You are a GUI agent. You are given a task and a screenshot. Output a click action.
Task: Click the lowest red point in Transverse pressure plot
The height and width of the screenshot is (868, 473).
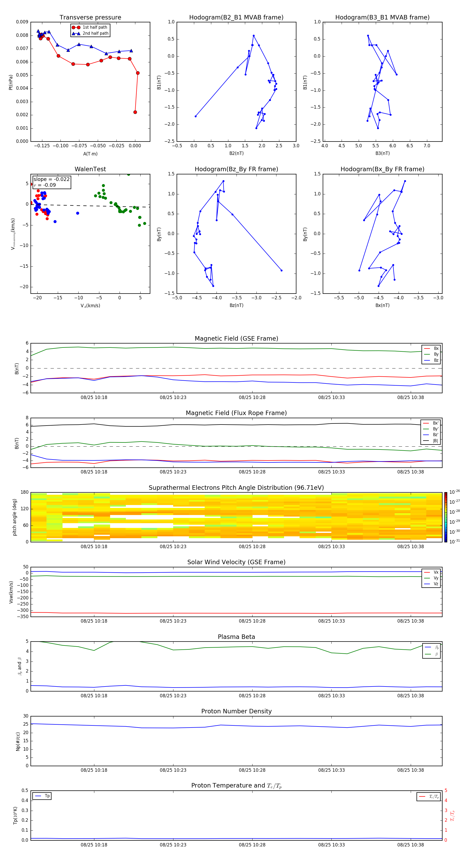coord(135,112)
